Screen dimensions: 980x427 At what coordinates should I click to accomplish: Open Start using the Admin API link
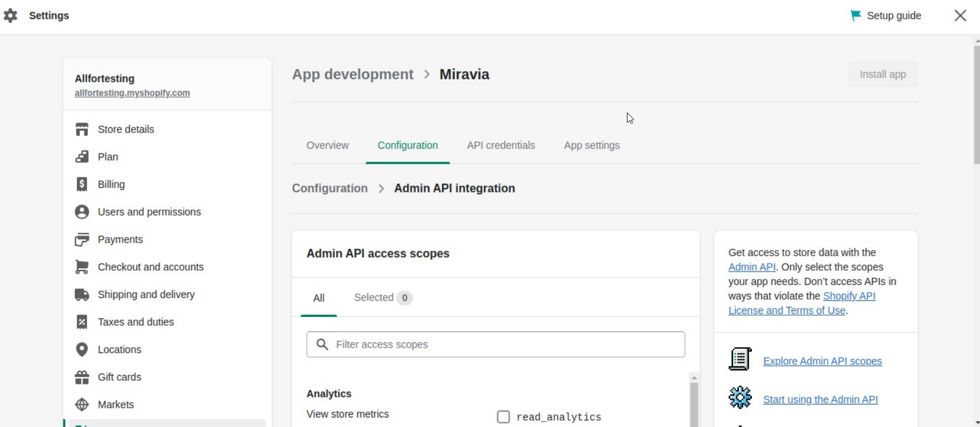pos(821,400)
